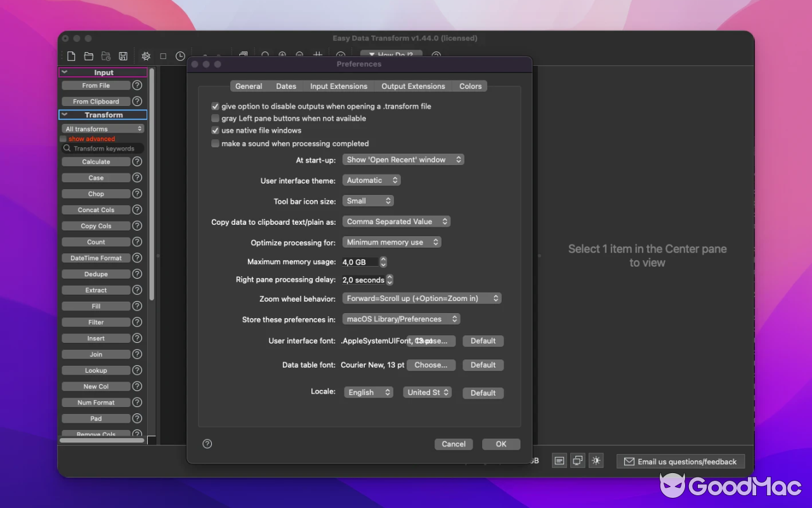Click the Transform keywords search field
The image size is (812, 508).
click(x=103, y=148)
